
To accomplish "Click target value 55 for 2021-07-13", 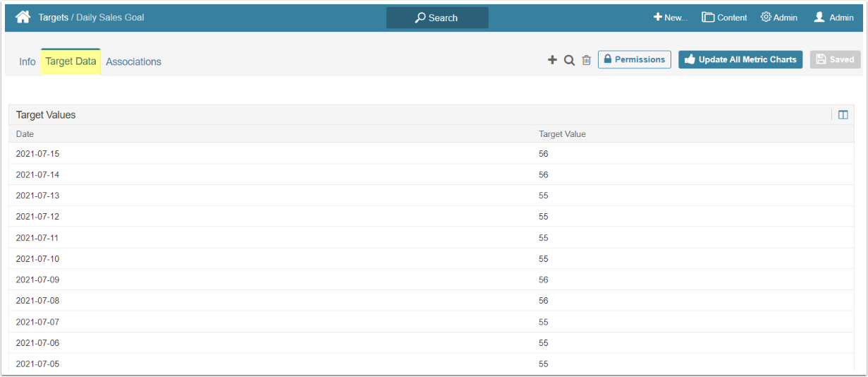I will 544,196.
